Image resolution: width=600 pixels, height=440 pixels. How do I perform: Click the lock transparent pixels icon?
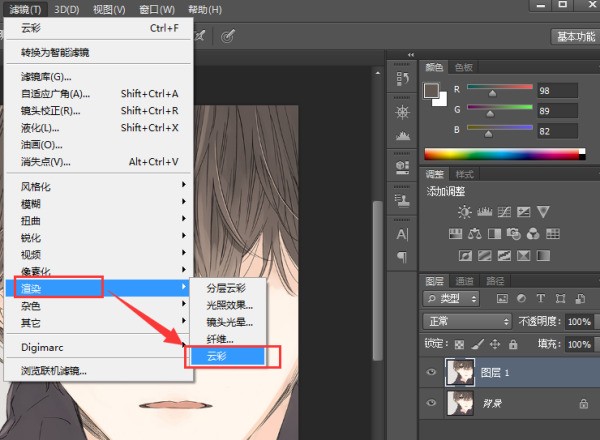(x=459, y=343)
